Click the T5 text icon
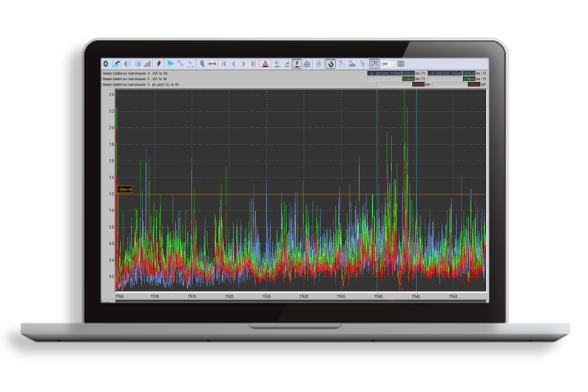Screen dimensions: 588x392 click(x=362, y=64)
